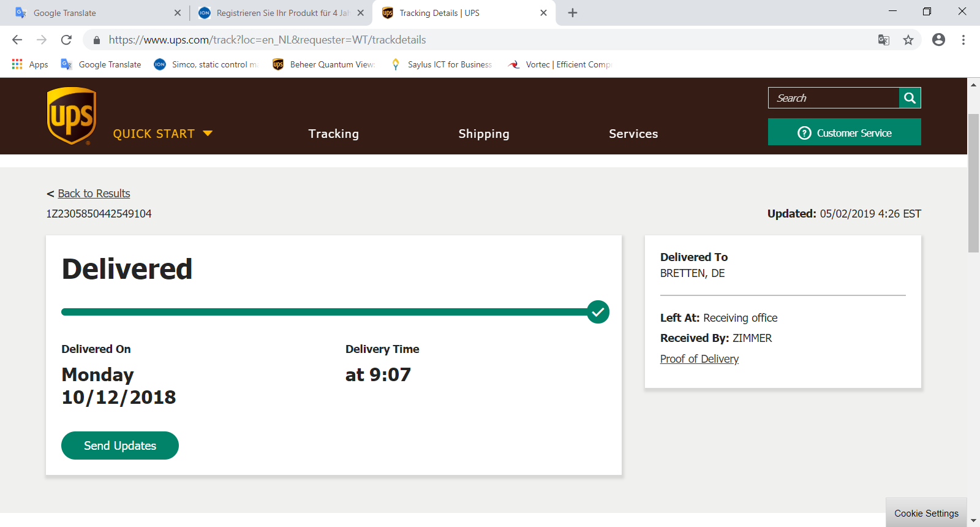
Task: Open the Shipping menu
Action: point(484,134)
